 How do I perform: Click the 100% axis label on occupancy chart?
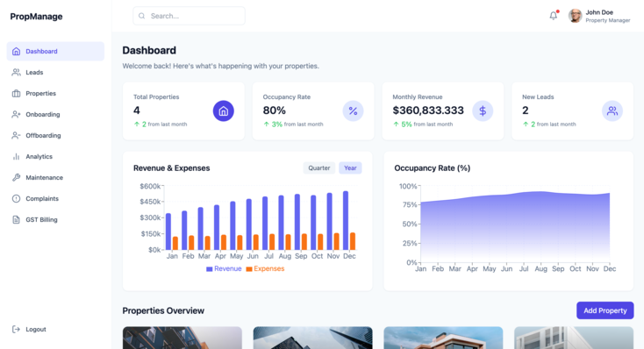click(x=408, y=187)
